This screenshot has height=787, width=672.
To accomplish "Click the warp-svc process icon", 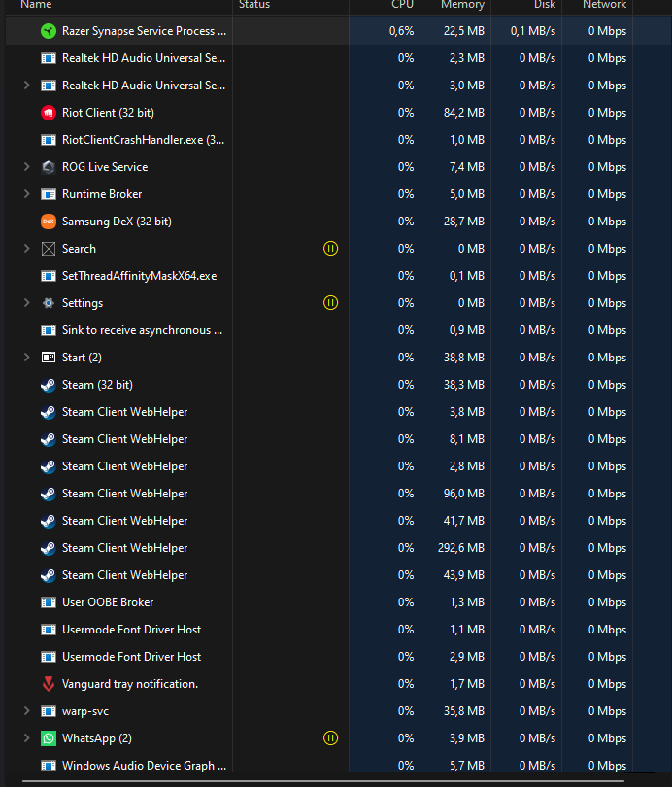I will [x=49, y=711].
